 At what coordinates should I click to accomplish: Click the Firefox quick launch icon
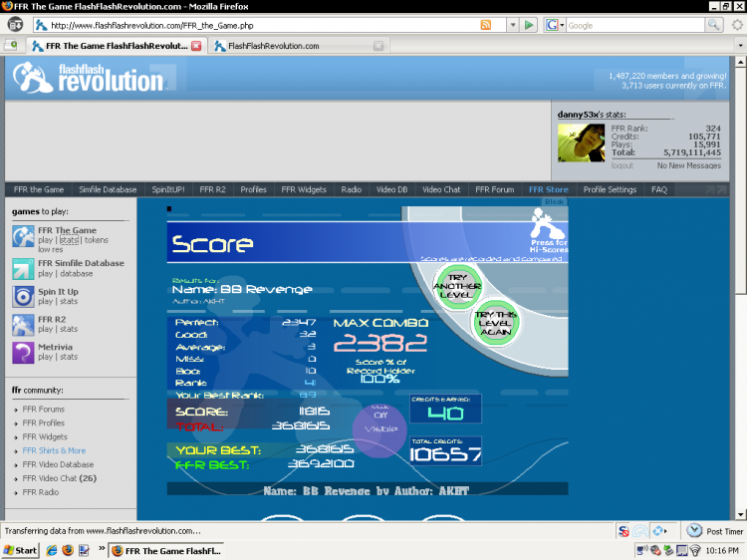68,550
